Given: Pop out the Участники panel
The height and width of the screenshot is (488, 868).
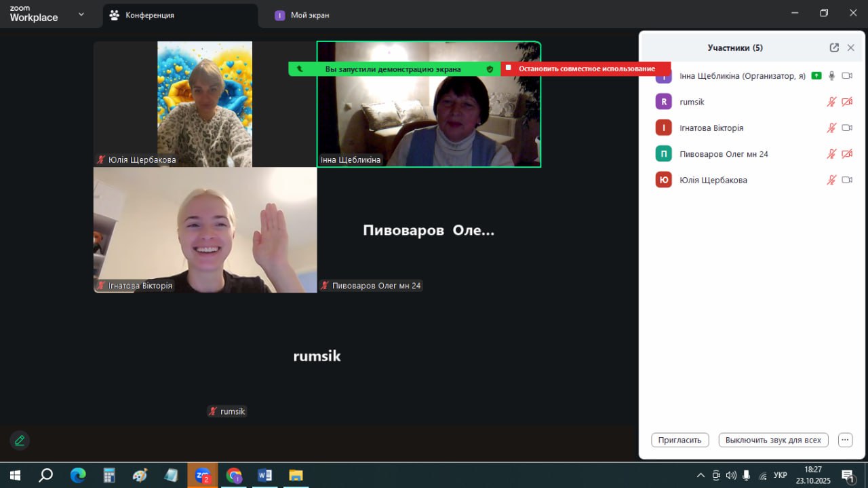Looking at the screenshot, I should point(834,48).
